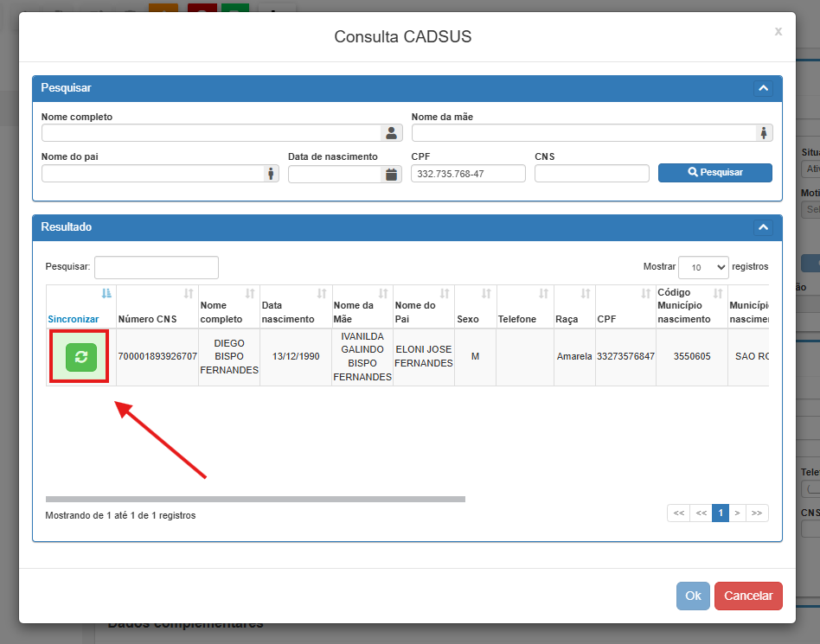Screen dimensions: 820x644
Task: Click the man icon in Nome do pai
Action: click(271, 174)
